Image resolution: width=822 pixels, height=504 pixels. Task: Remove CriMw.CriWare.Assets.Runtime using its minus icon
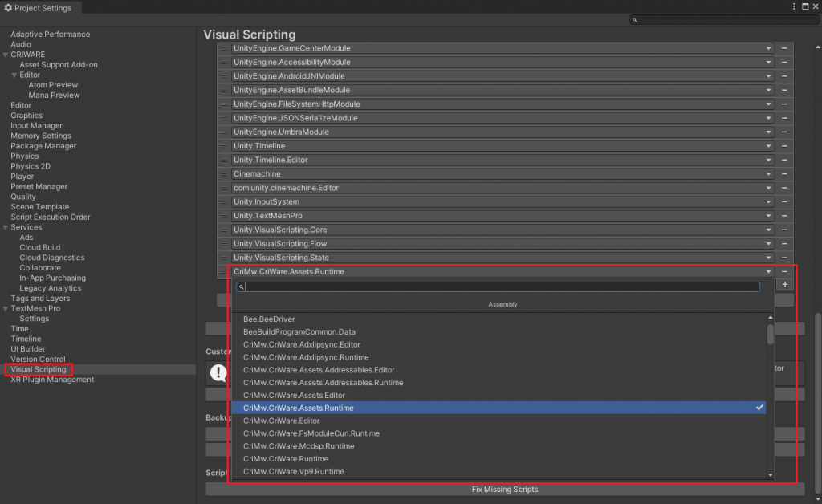(785, 271)
